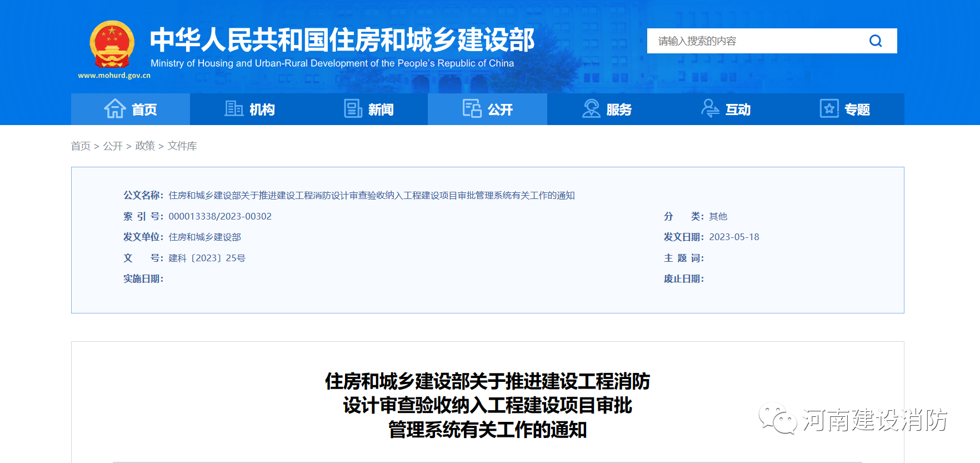
Task: Click the search magnifier icon
Action: tap(876, 41)
